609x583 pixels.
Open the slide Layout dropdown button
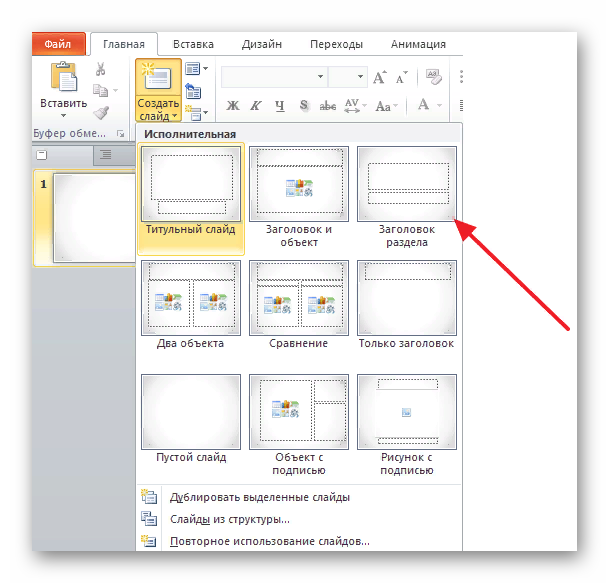(197, 69)
